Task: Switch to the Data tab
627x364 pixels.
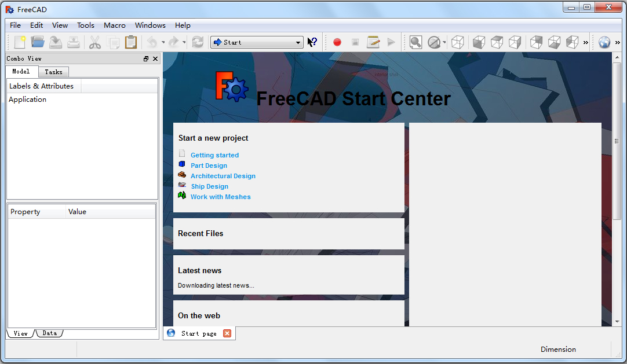Action: click(x=49, y=333)
